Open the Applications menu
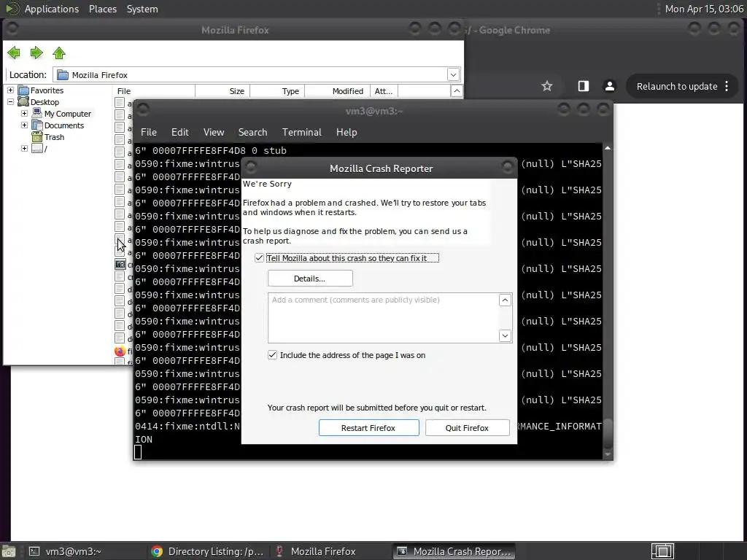The image size is (747, 560). (x=52, y=9)
